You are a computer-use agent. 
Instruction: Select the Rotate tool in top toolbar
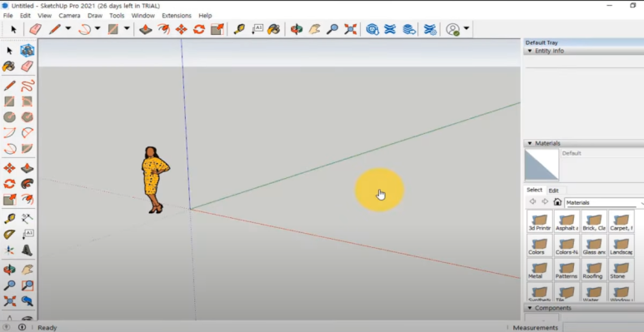tap(199, 29)
